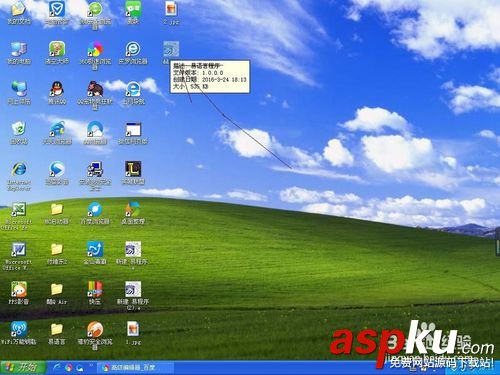This screenshot has height=375, width=500.
Task: Click the third quick launch icon on the taskbar
Action: click(80, 368)
